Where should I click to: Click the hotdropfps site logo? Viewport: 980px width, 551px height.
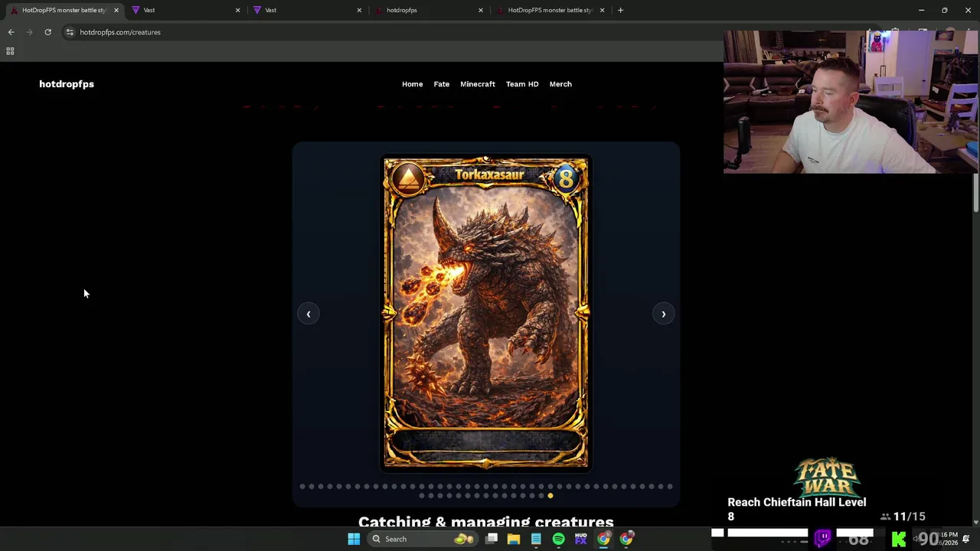(x=67, y=84)
